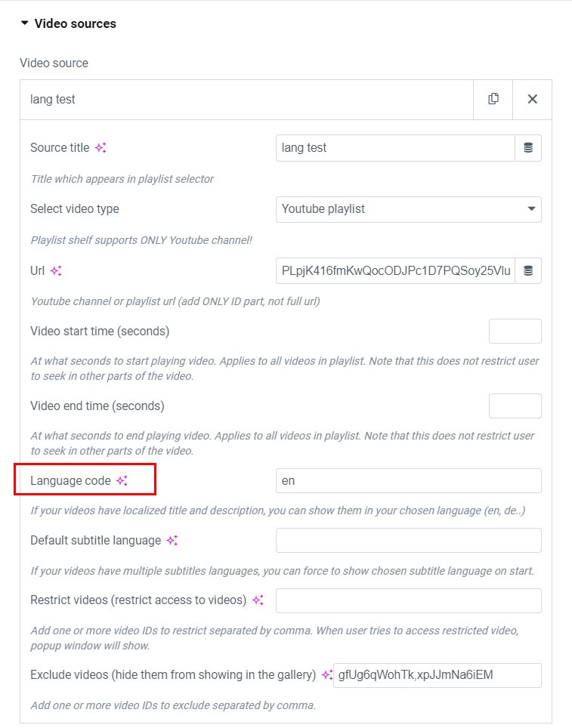Open dynamic tags for Source title field
This screenshot has width=572, height=728.
(528, 148)
